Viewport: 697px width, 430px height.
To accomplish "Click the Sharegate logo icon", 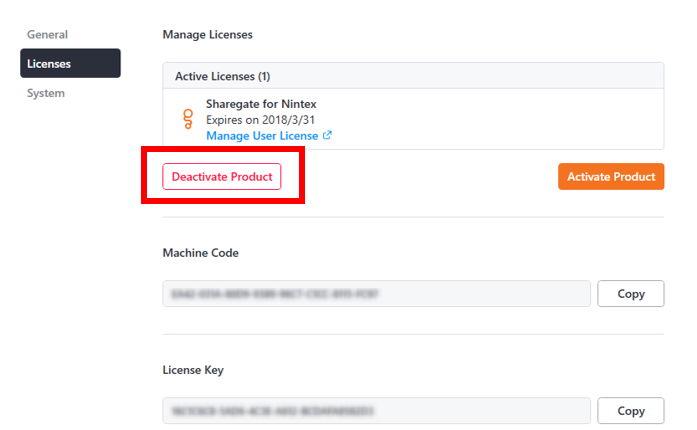I will pyautogui.click(x=186, y=120).
